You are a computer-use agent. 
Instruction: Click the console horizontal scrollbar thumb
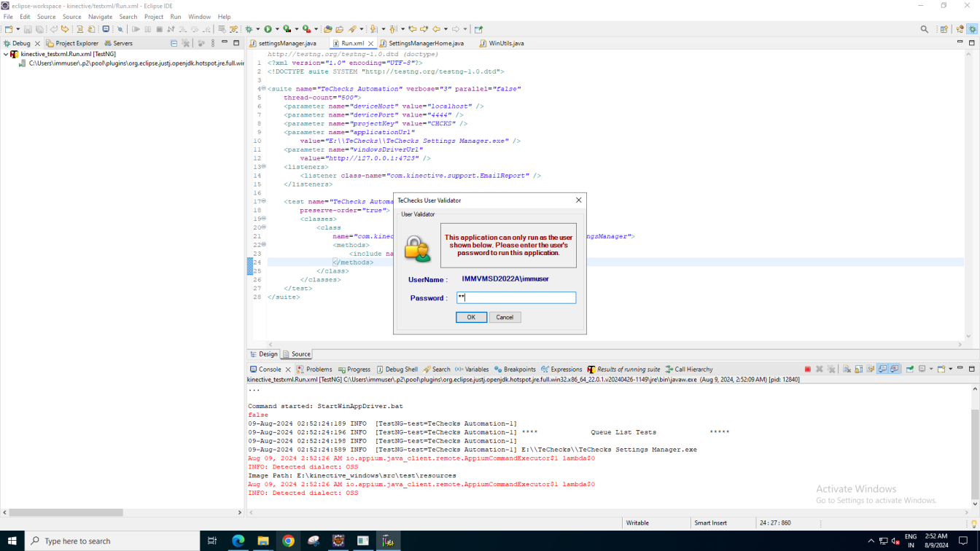[66, 512]
